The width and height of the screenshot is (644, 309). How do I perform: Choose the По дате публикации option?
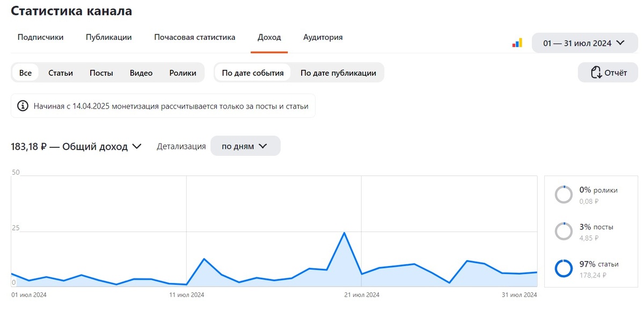point(338,73)
